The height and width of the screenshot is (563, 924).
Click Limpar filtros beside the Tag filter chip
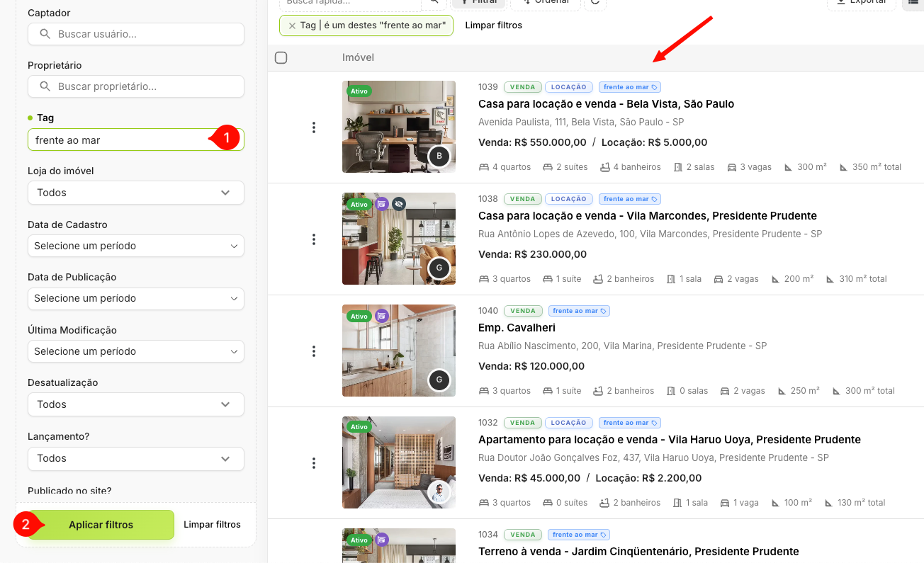493,25
